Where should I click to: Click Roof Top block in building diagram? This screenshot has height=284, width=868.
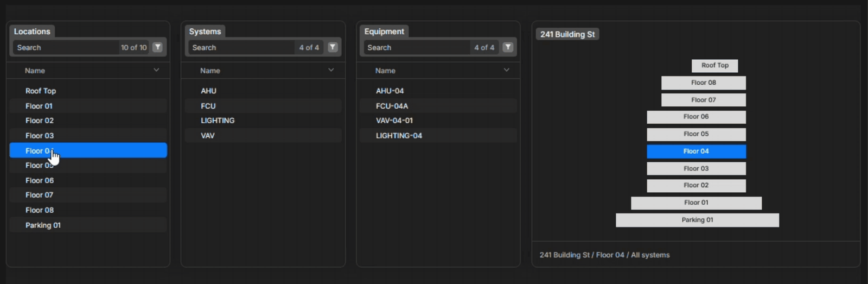coord(715,65)
